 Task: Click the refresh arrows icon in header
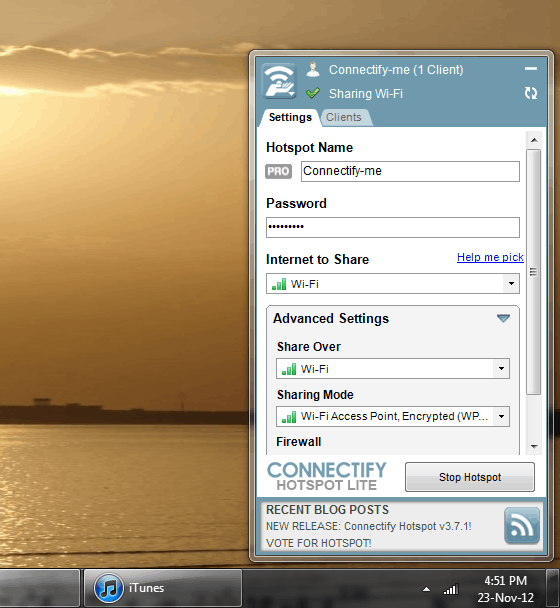pos(531,93)
